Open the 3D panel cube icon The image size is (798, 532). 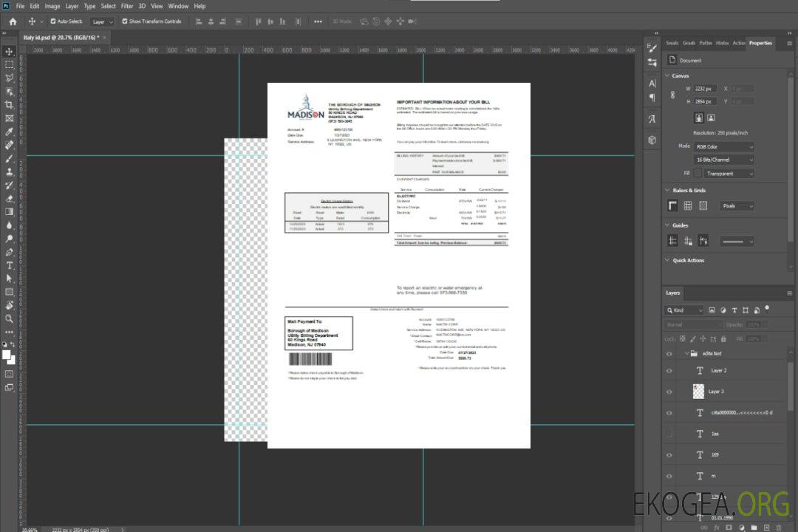click(x=652, y=140)
